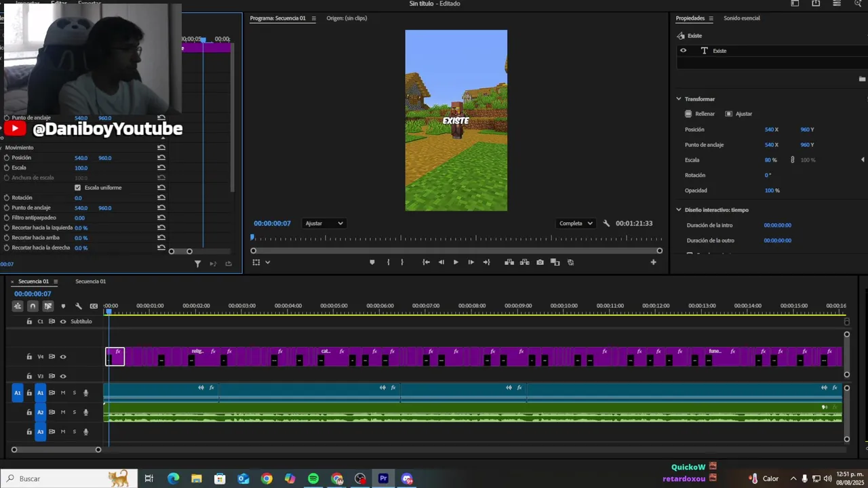This screenshot has height=488, width=868.
Task: Select the second Secuencia 01 tab
Action: click(90, 281)
